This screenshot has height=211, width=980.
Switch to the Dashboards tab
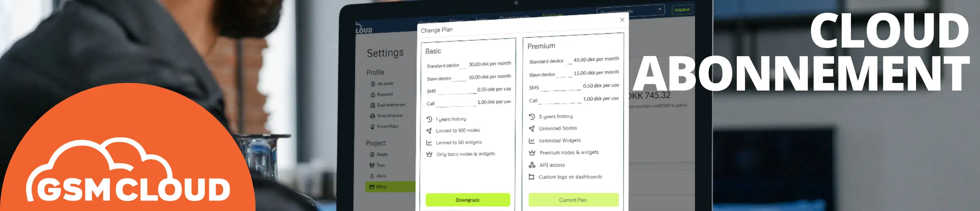point(514,18)
